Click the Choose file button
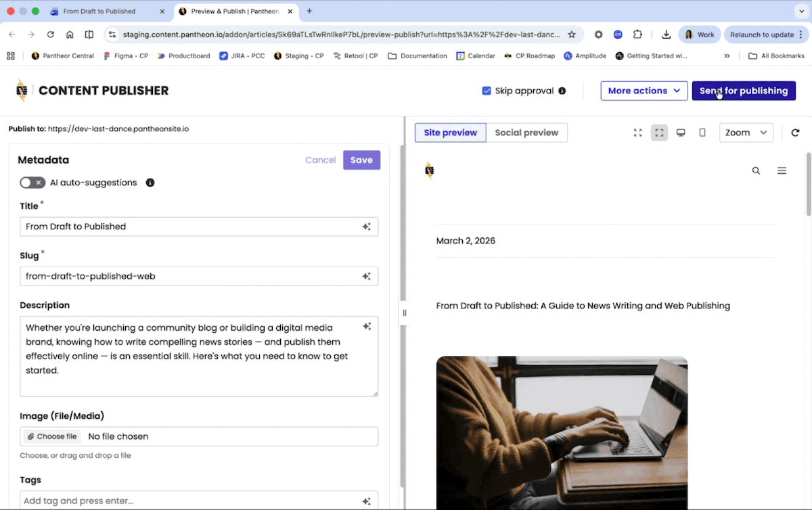This screenshot has height=510, width=812. [x=52, y=436]
